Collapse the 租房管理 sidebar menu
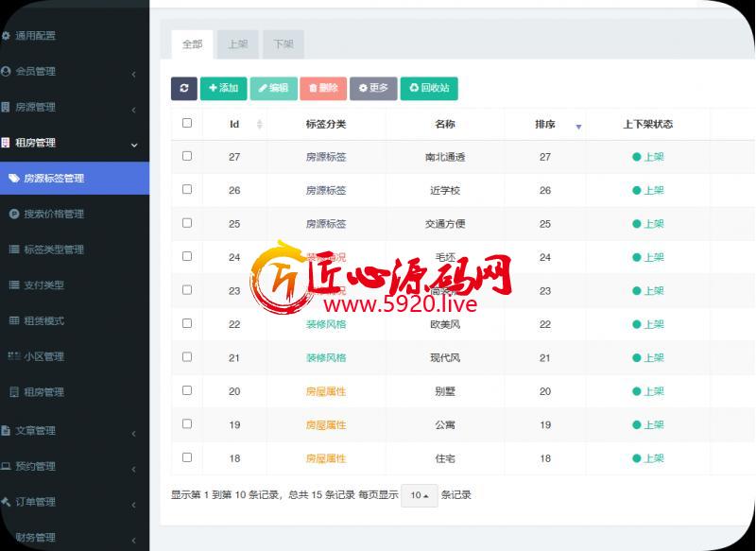756x551 pixels. [133, 145]
